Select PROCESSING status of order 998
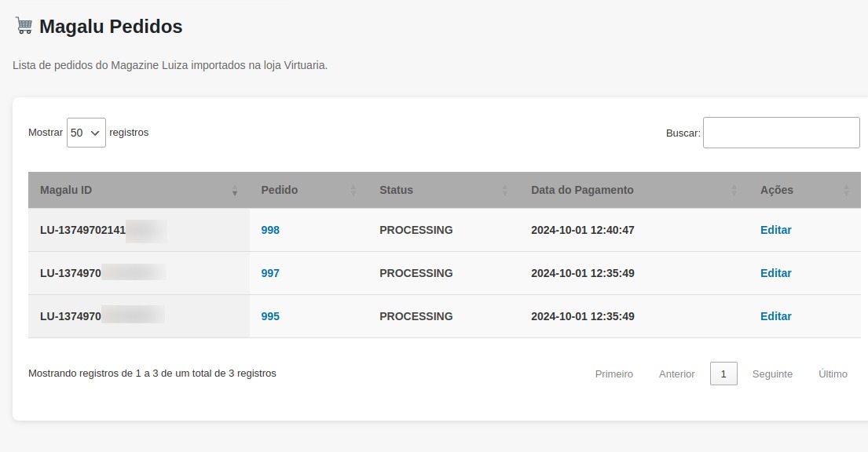 [416, 230]
